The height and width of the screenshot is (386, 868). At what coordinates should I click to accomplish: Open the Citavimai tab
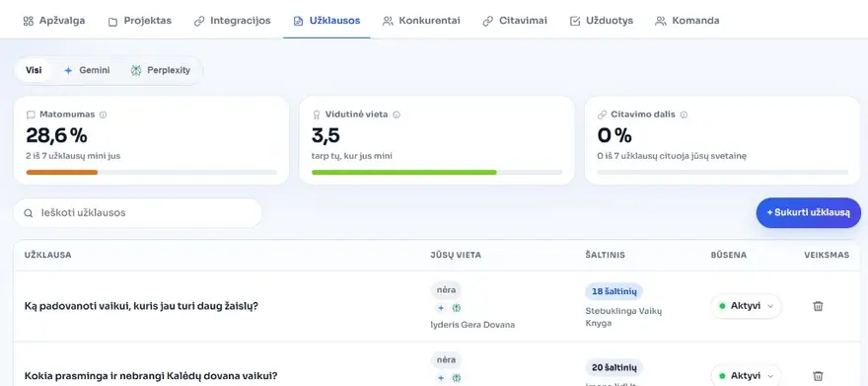515,21
